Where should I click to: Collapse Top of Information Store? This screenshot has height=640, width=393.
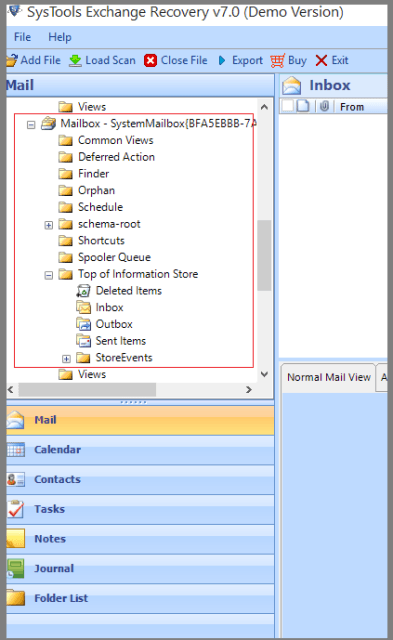pos(49,276)
